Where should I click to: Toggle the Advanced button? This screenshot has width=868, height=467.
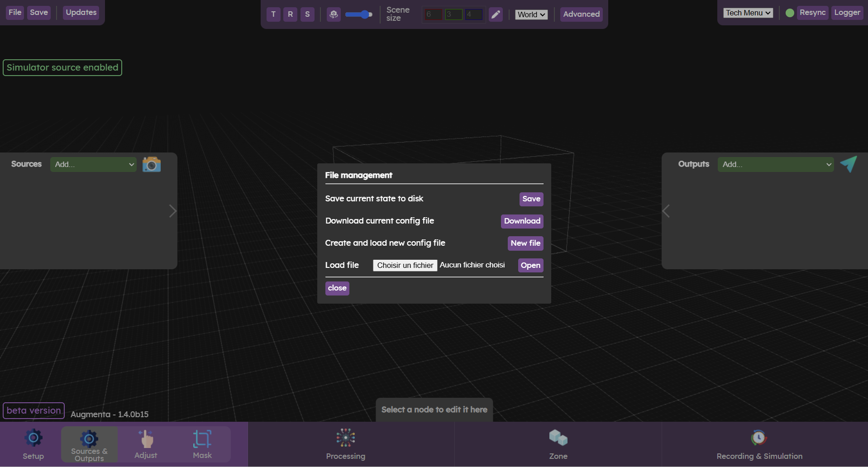point(582,14)
